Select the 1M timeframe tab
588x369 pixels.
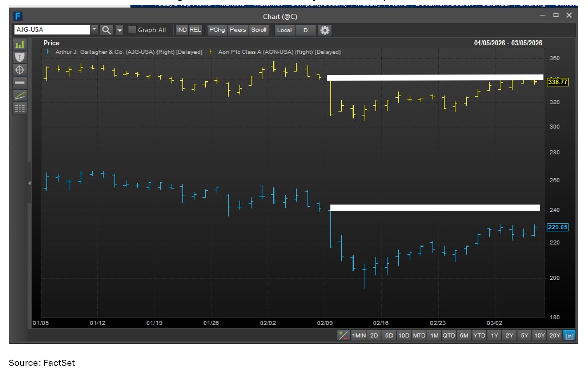pos(434,335)
